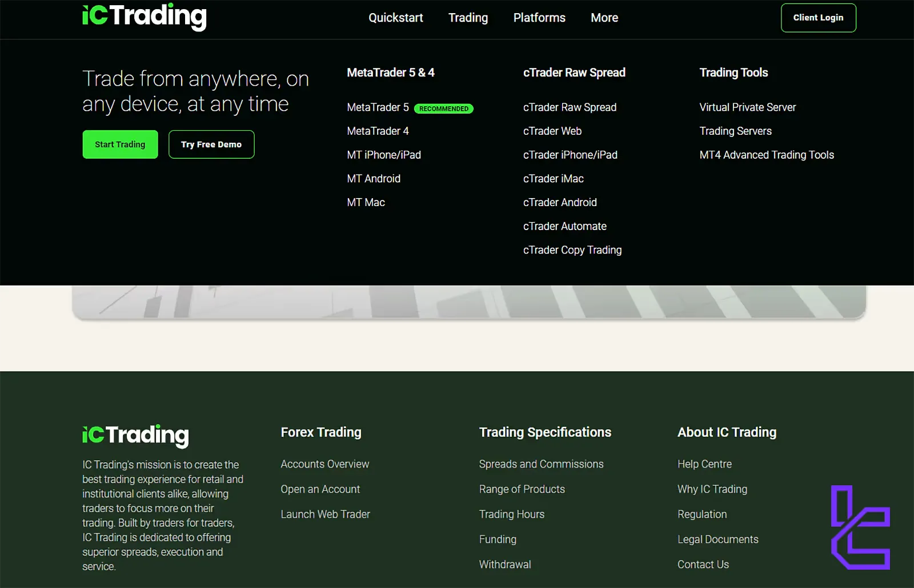Click the RECOMMENDED badge
The image size is (914, 588).
(443, 108)
